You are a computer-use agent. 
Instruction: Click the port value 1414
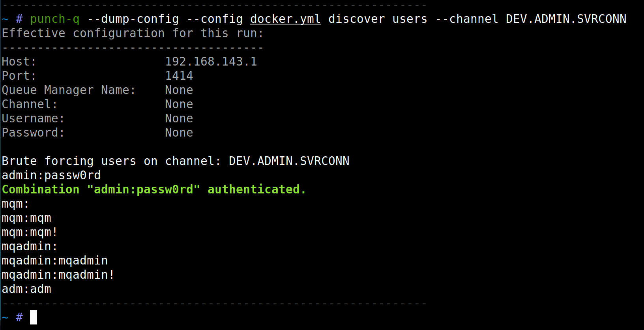click(179, 76)
